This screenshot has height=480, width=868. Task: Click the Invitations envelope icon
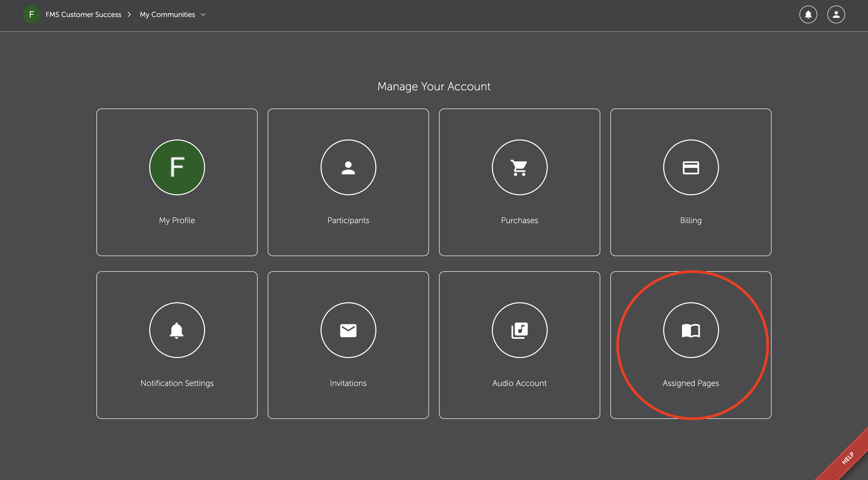348,330
